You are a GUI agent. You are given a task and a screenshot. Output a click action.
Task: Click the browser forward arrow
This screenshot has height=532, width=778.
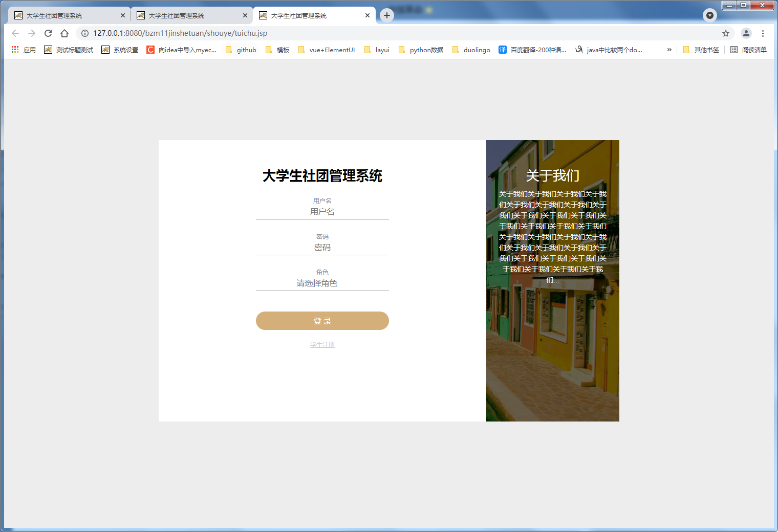pos(32,33)
